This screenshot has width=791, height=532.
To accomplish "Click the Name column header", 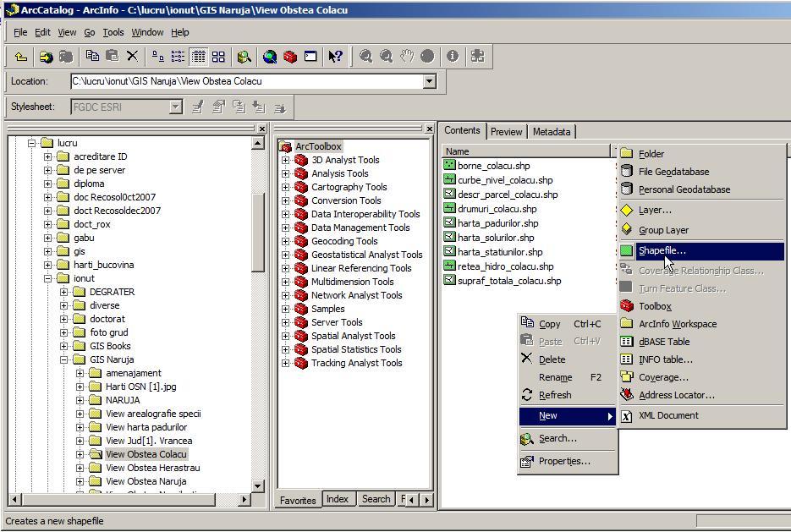I will coord(526,151).
